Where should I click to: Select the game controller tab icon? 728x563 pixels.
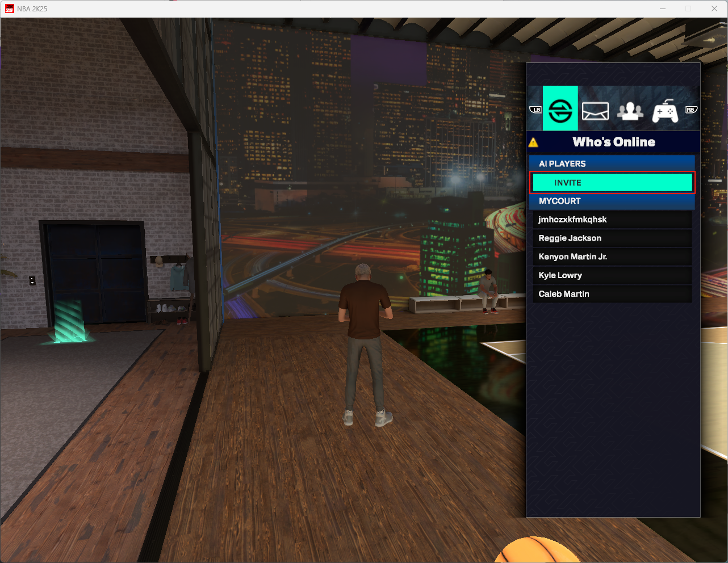(x=664, y=111)
